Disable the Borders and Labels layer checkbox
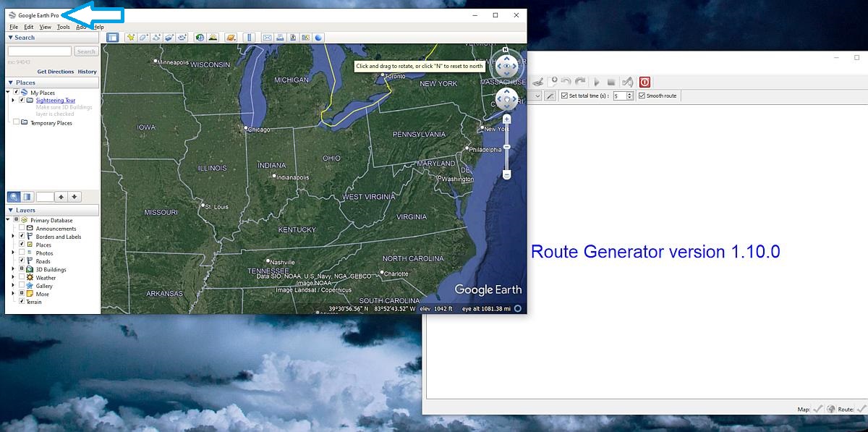The height and width of the screenshot is (432, 868). [x=22, y=237]
